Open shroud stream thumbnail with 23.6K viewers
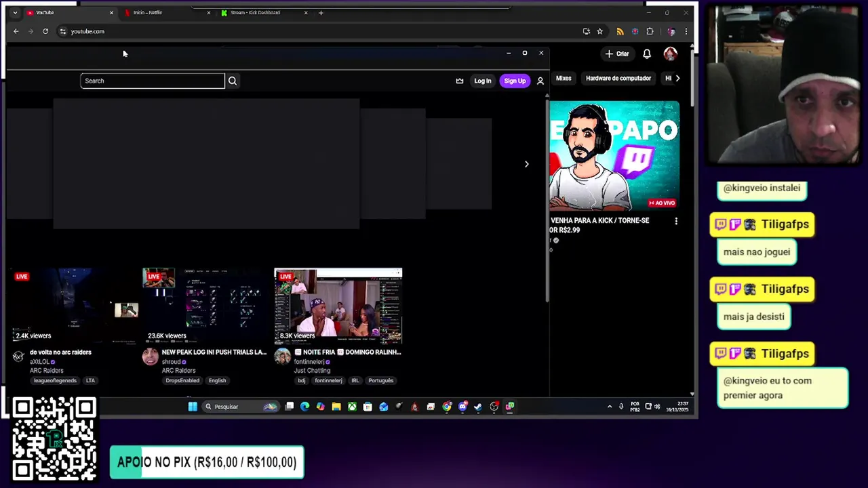868x488 pixels. coord(205,306)
